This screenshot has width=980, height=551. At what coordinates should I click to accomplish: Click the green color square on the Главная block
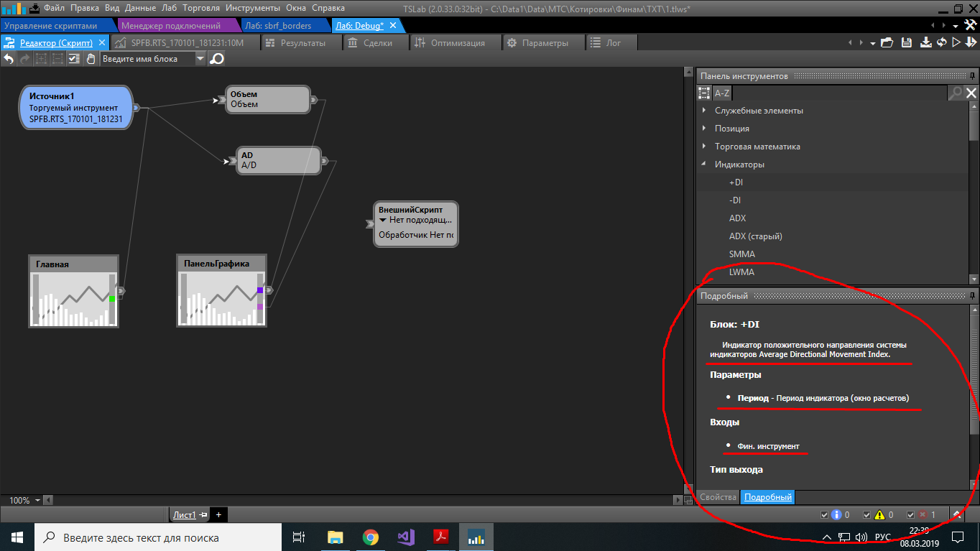(x=111, y=298)
